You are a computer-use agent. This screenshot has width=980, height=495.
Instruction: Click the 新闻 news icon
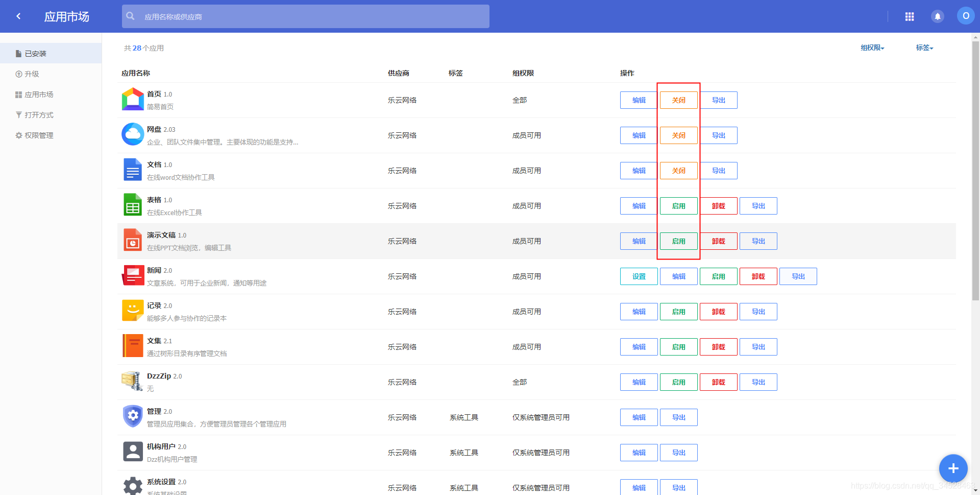[133, 275]
